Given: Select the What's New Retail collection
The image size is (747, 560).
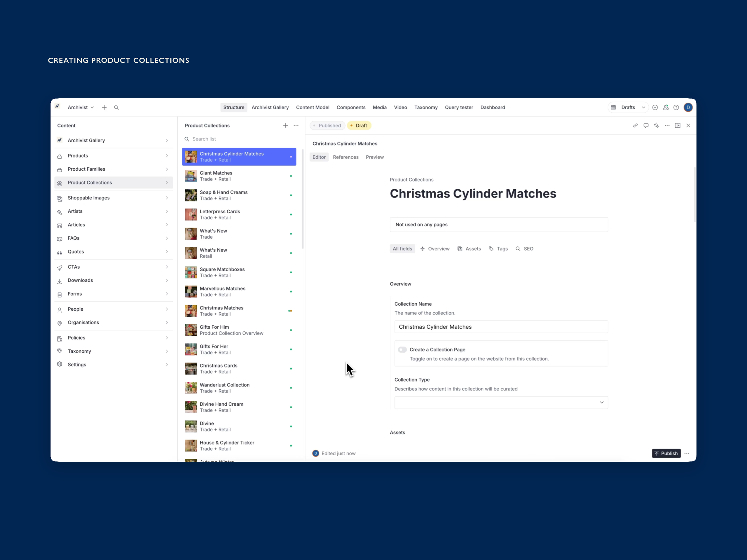Looking at the screenshot, I should [239, 253].
